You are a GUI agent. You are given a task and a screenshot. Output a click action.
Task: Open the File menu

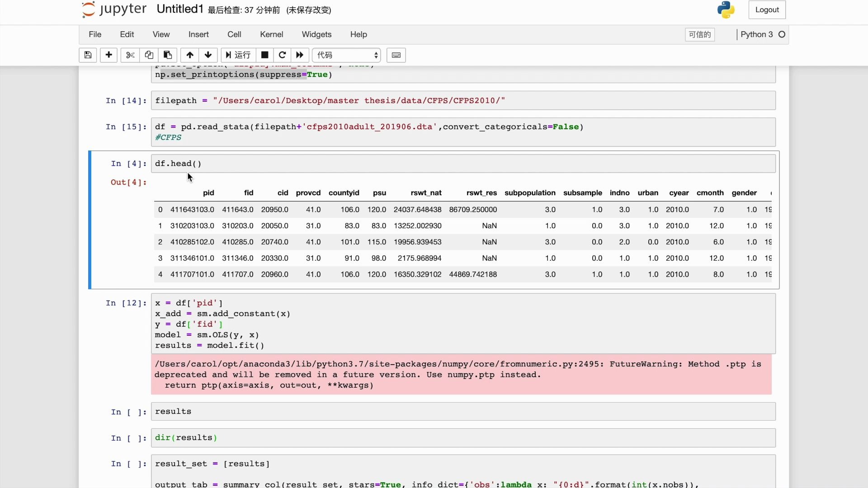coord(95,34)
